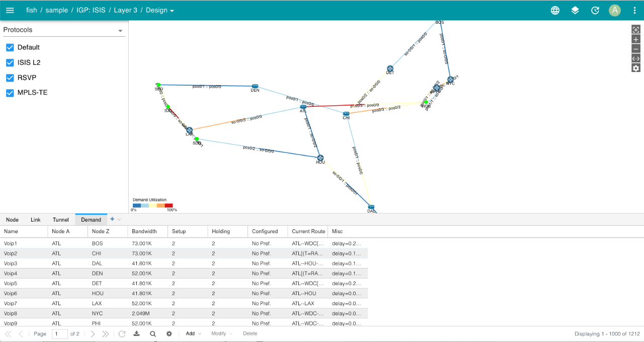Click the center/fit topology icon
This screenshot has width=644, height=342.
pyautogui.click(x=636, y=30)
